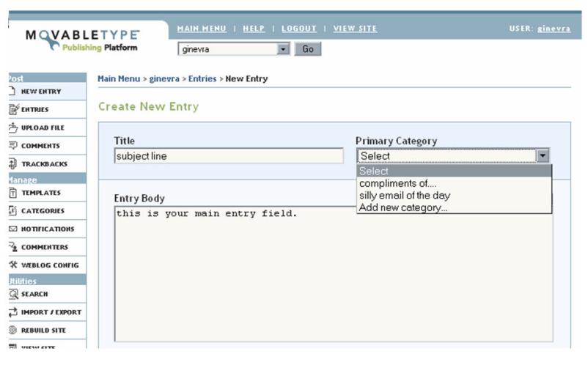Click the Notifications envelope icon
Viewport: 588px width, 384px height.
pyautogui.click(x=13, y=229)
